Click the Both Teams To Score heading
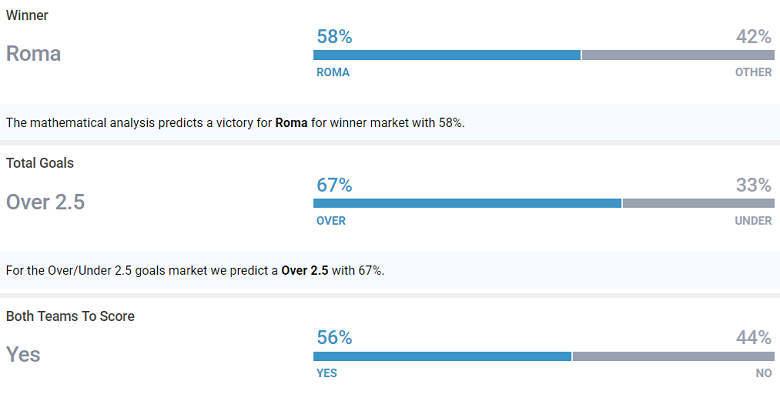Image resolution: width=780 pixels, height=401 pixels. tap(70, 316)
